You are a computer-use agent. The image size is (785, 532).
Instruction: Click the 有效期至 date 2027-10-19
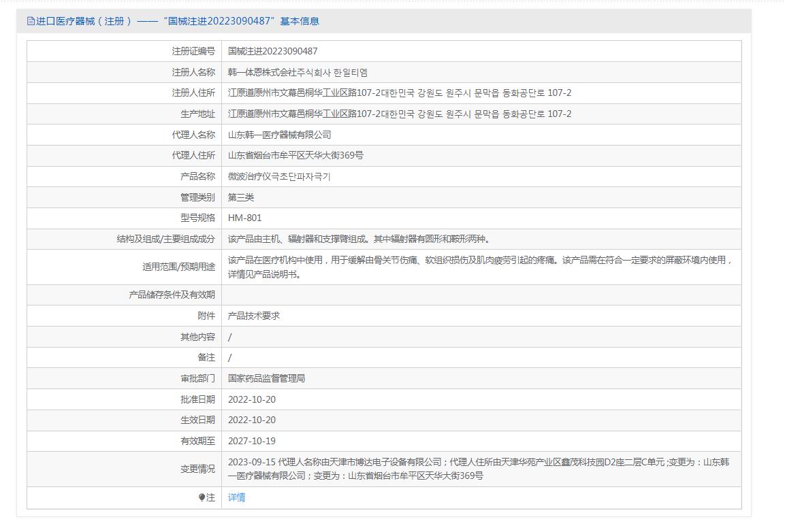[252, 441]
